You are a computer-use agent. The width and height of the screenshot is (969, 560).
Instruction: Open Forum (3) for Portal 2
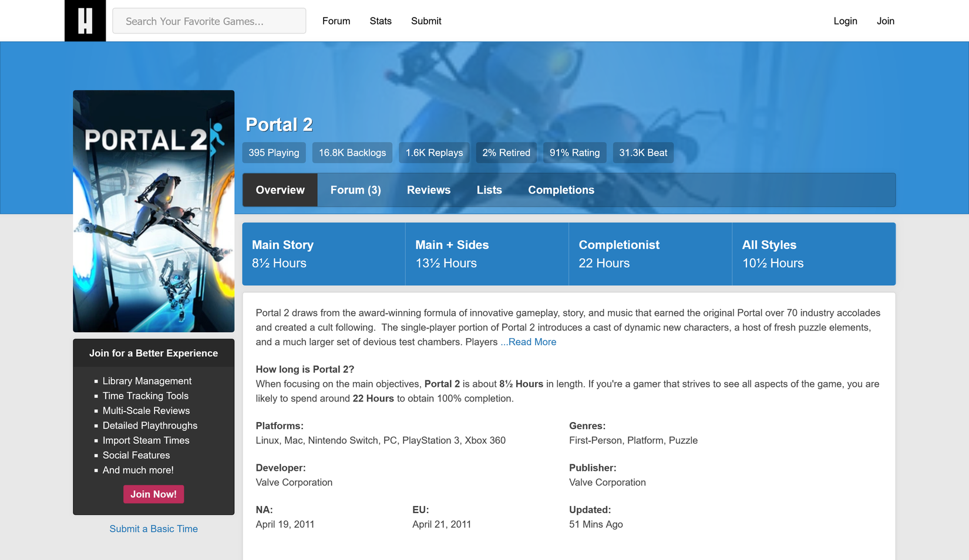click(355, 190)
